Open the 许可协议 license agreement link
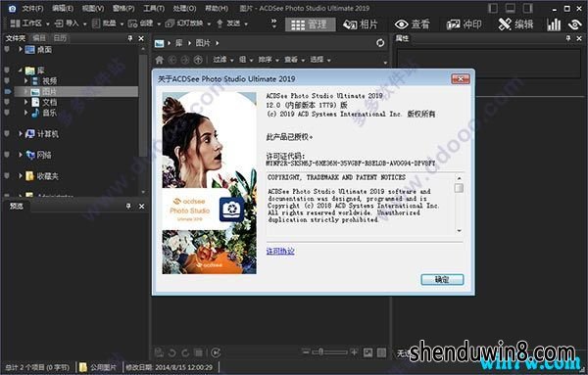Image resolution: width=588 pixels, height=375 pixels. [280, 251]
